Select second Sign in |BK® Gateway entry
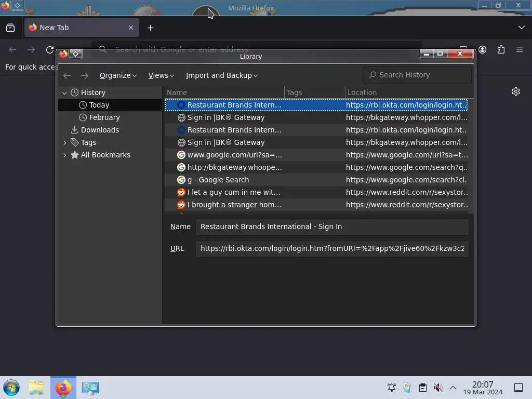The height and width of the screenshot is (399, 532). point(316,142)
